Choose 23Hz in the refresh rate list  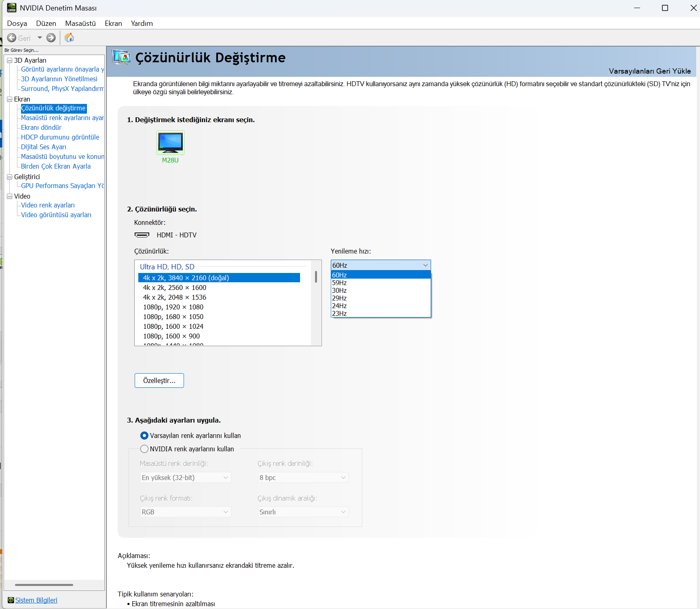(x=381, y=313)
